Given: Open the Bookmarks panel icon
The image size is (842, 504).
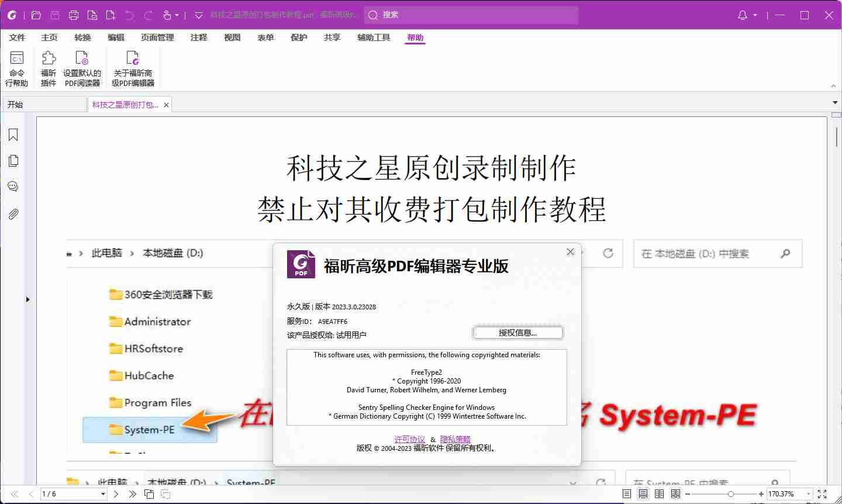Looking at the screenshot, I should click(13, 135).
